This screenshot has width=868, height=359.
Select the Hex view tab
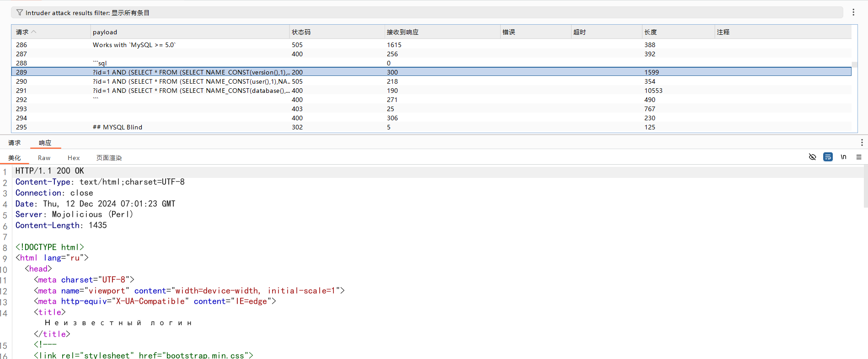point(74,158)
